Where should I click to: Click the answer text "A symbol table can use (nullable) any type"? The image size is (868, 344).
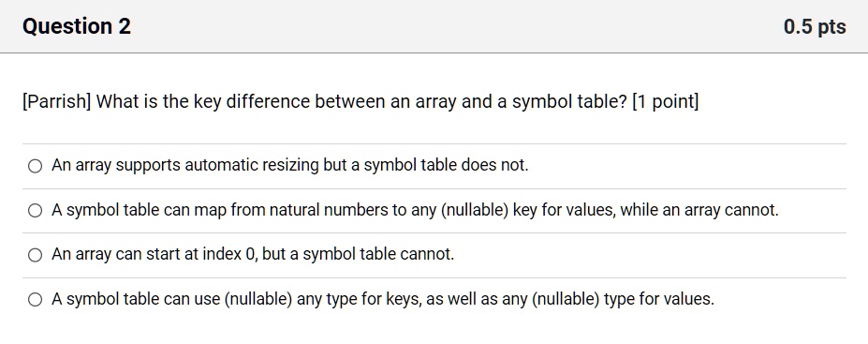(383, 299)
